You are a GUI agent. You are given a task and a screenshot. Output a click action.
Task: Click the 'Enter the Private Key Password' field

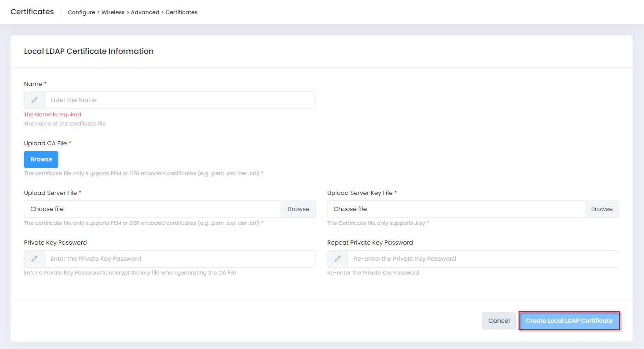click(180, 259)
